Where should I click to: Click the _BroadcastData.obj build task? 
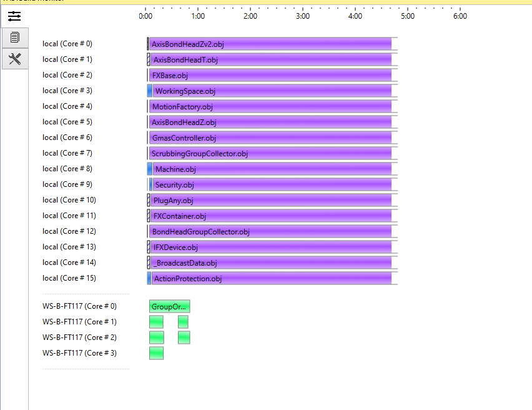coord(268,262)
